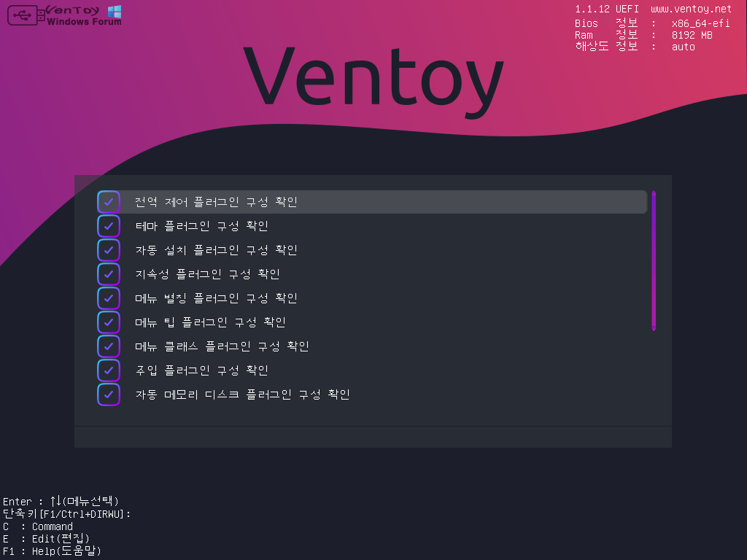This screenshot has width=747, height=560.
Task: Select the '주입 플러그인 구성 확인' entry
Action: [372, 370]
